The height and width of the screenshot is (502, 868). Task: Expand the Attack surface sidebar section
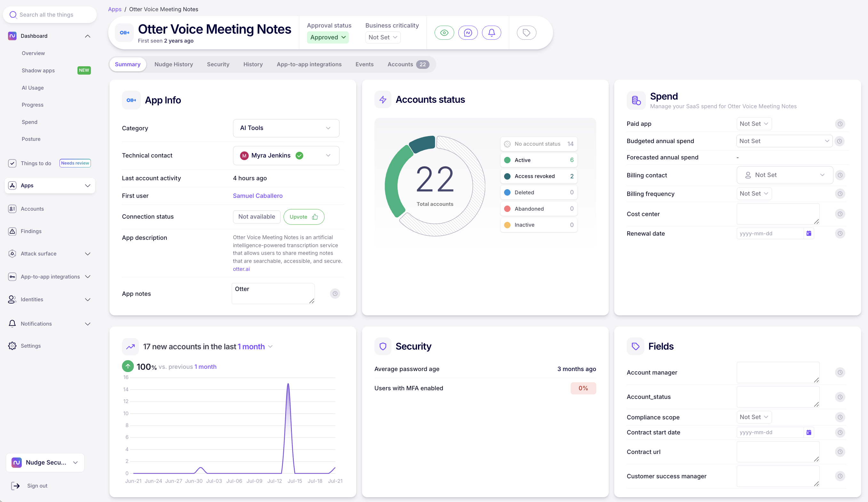(87, 254)
